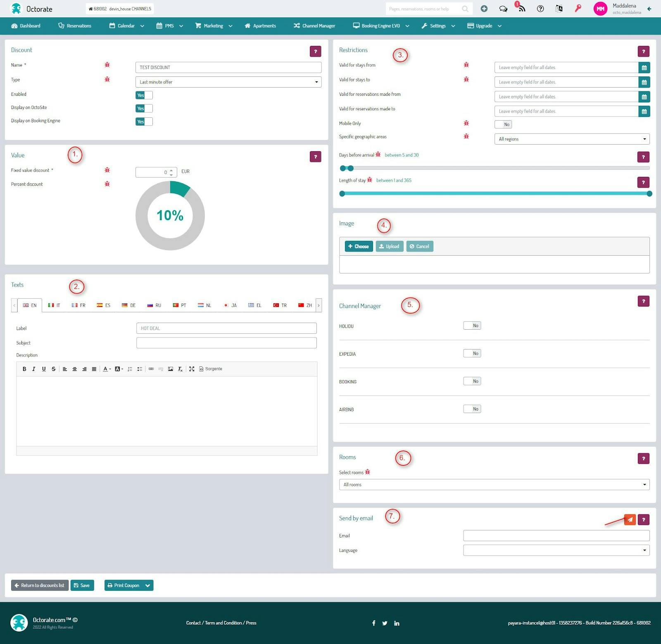
Task: Enable the EXPEDIA channel switch
Action: point(472,353)
